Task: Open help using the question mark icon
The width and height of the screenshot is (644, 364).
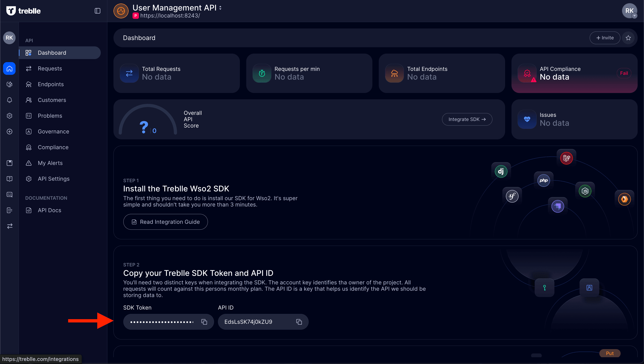Action: [x=9, y=179]
